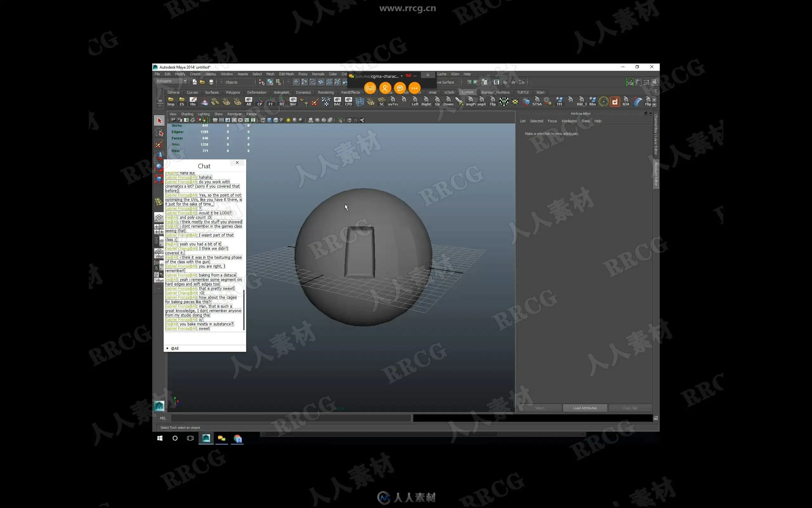Click the chat message text box
The height and width of the screenshot is (508, 812).
(205, 338)
